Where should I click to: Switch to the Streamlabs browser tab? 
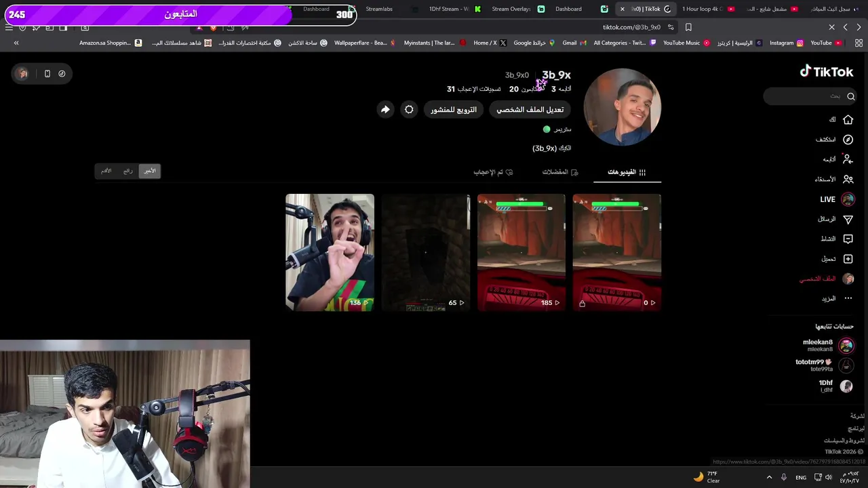tap(378, 9)
